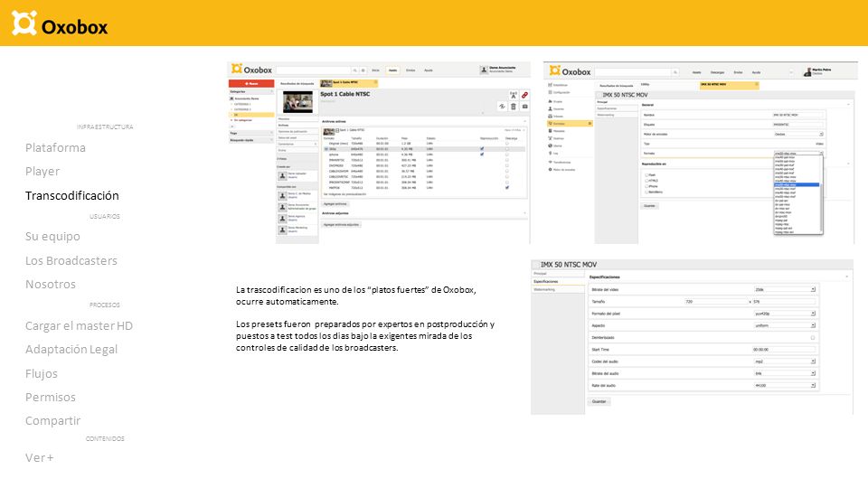This screenshot has height=488, width=868.
Task: Click the camera icon under the red link icon
Action: pyautogui.click(x=524, y=107)
